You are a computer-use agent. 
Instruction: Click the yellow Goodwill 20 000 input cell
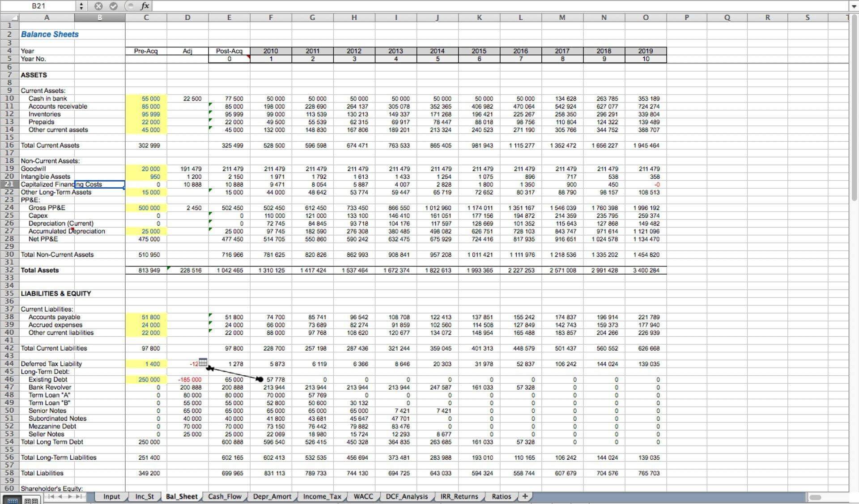tap(146, 169)
